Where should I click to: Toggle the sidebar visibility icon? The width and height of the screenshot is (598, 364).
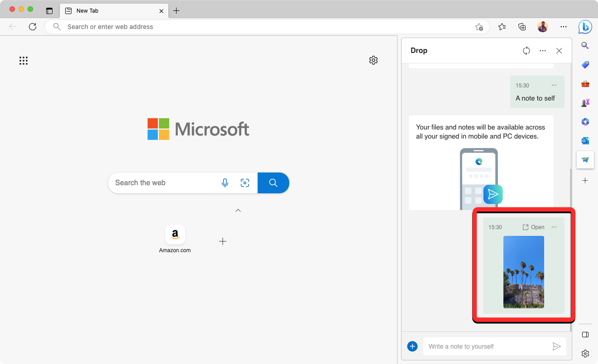tap(585, 335)
